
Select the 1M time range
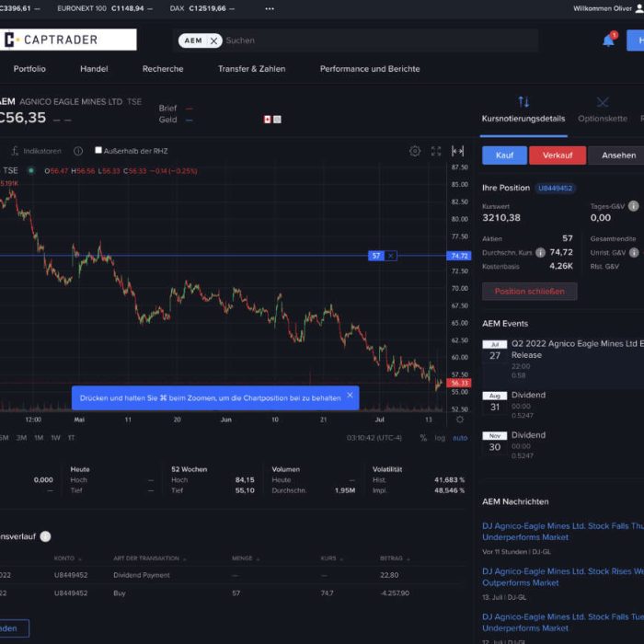pyautogui.click(x=39, y=438)
